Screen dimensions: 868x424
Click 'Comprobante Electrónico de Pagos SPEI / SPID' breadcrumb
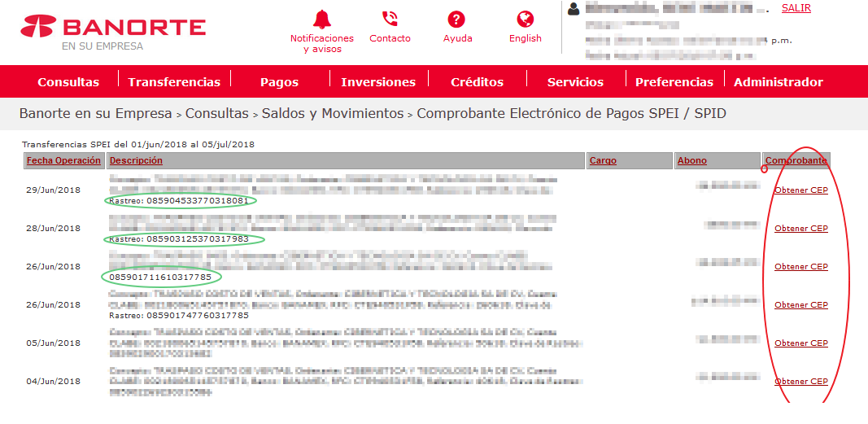pos(571,113)
